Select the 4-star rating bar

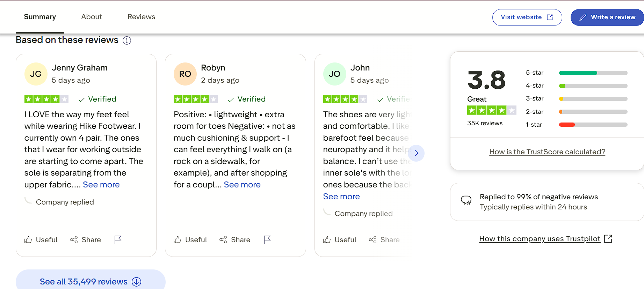coord(593,86)
